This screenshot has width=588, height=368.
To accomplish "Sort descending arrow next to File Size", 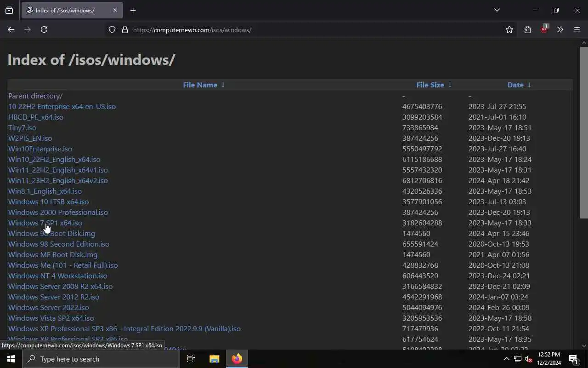I will (x=450, y=85).
